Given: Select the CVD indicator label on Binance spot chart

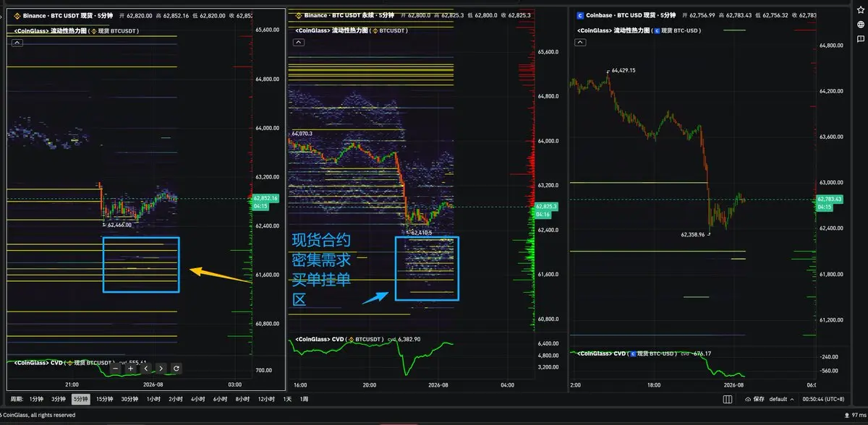Looking at the screenshot, I should [x=64, y=363].
